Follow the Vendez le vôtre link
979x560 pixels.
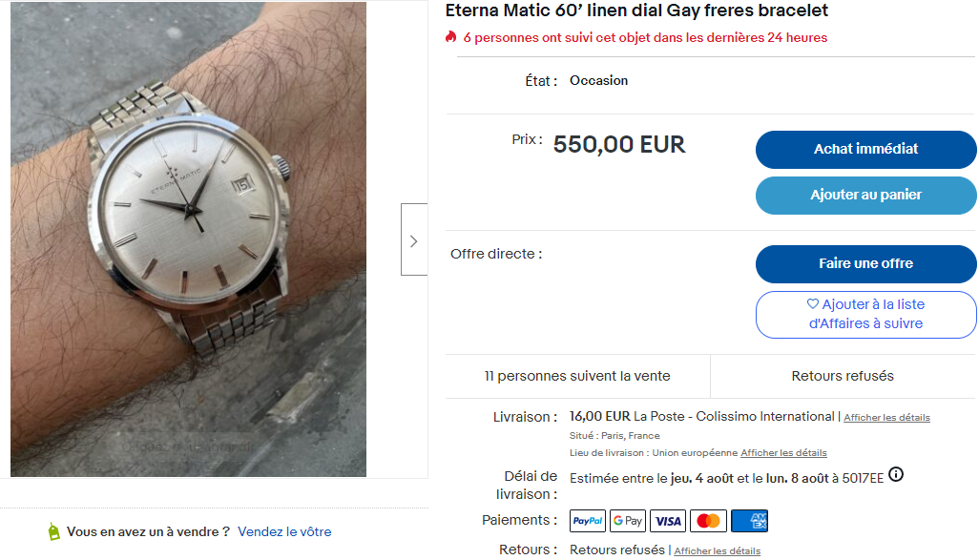pos(284,532)
